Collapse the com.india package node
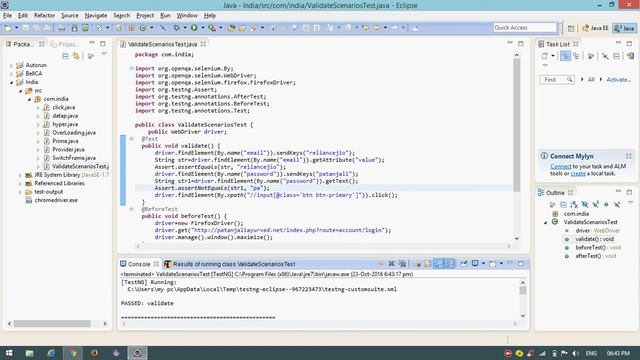The width and height of the screenshot is (640, 360). [x=29, y=99]
